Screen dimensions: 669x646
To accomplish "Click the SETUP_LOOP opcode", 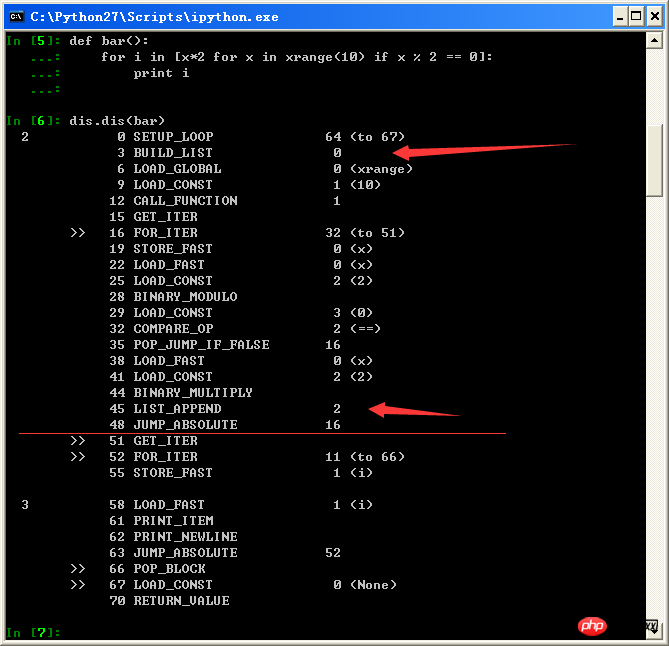I will (173, 137).
